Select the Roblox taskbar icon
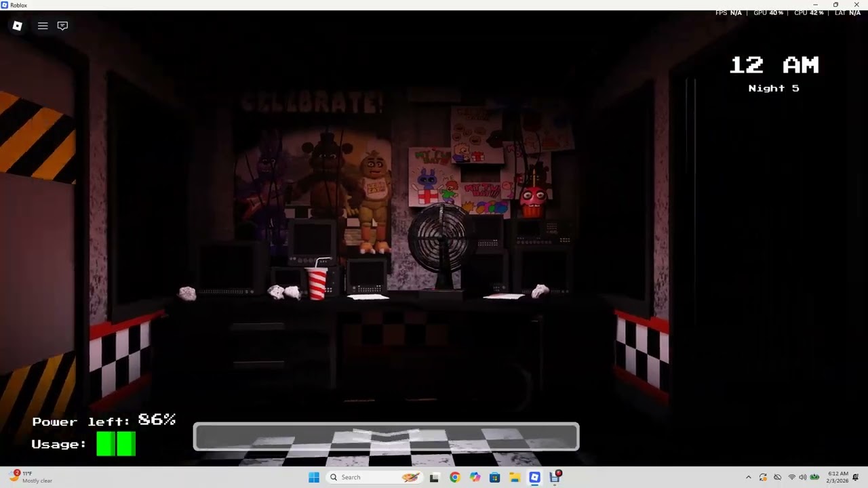 coord(534,477)
